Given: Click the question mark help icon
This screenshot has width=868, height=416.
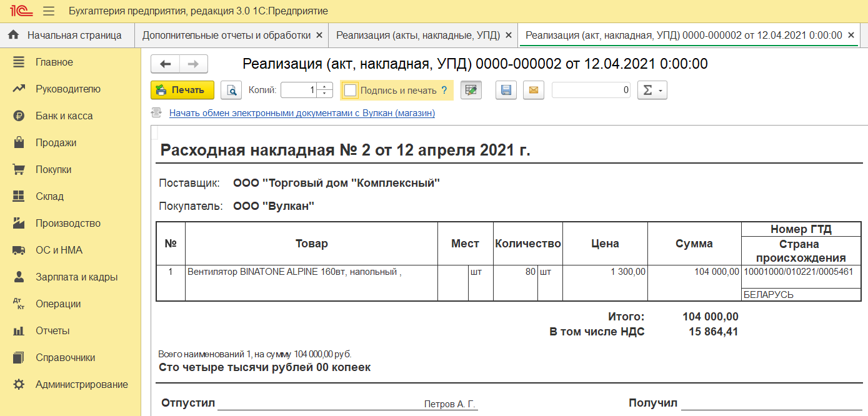Looking at the screenshot, I should 444,90.
